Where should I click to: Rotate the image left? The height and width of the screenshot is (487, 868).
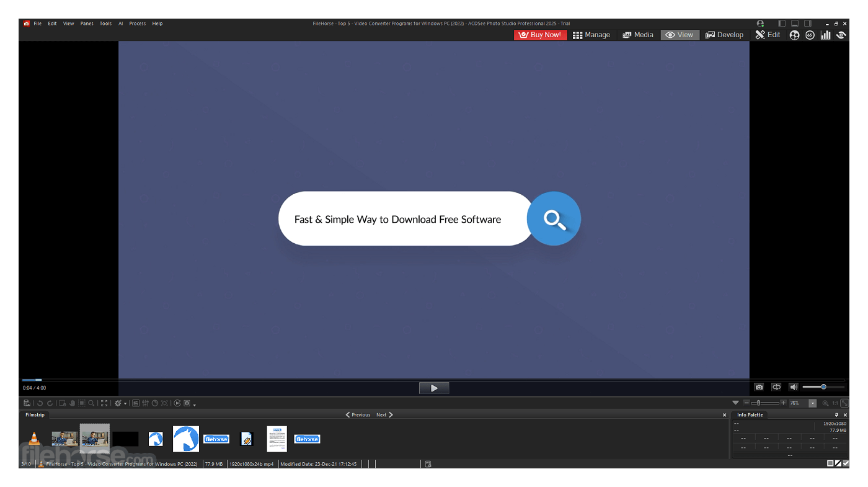point(40,403)
